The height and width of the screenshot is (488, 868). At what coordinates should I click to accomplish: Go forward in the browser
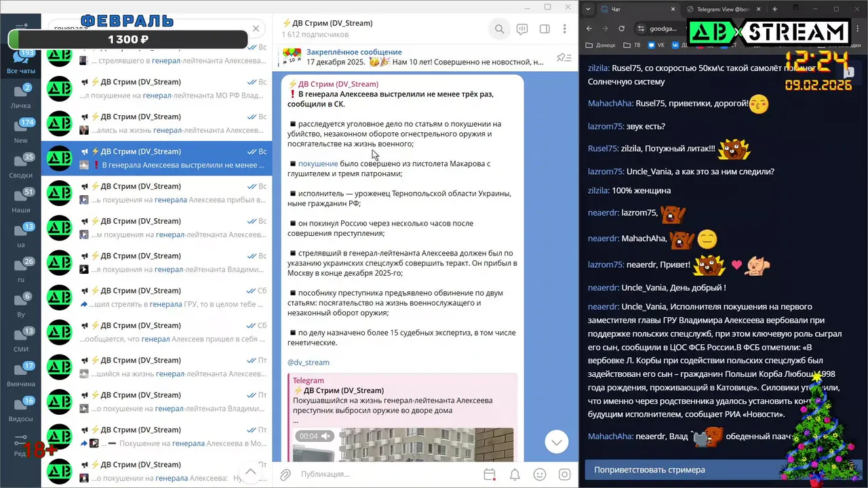pos(606,28)
